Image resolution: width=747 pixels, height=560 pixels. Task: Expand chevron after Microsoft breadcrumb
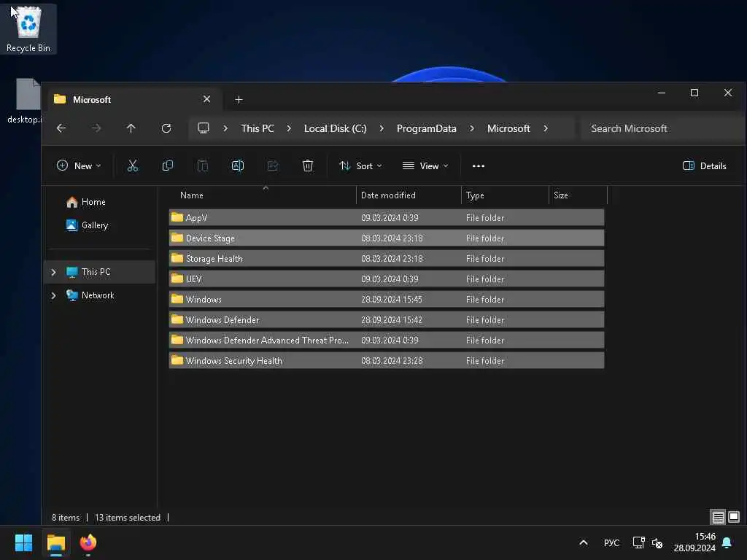pyautogui.click(x=546, y=128)
